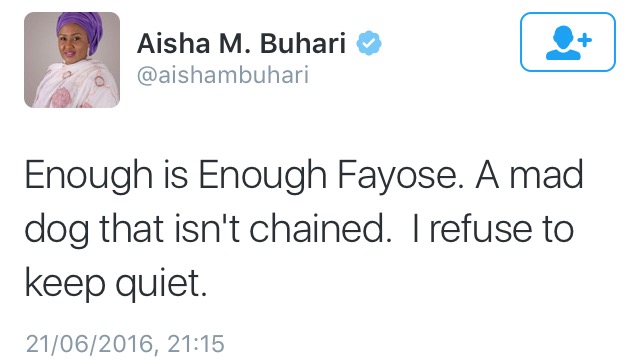Click the phrase 'keep quiet.' in tweet
Image resolution: width=635 pixels, height=364 pixels.
(116, 283)
